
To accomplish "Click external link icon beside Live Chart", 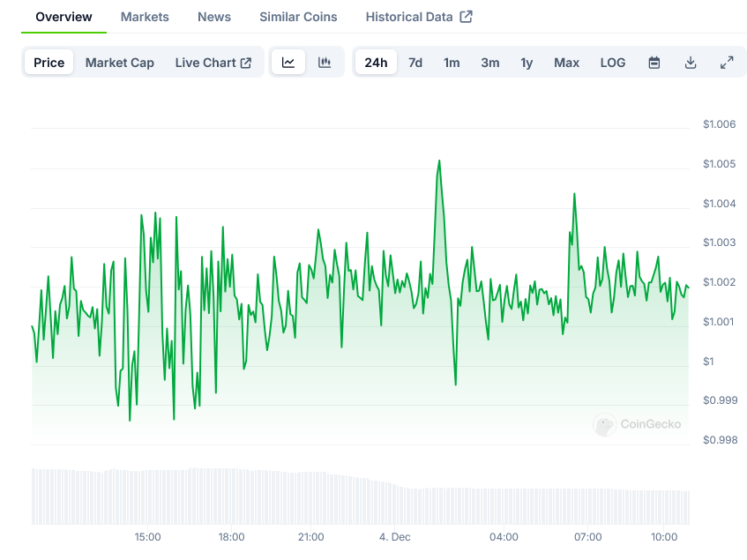I will coord(246,63).
